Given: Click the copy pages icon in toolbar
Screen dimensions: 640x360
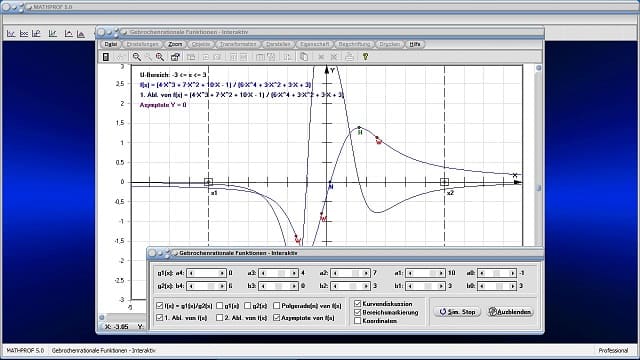Looking at the screenshot, I should click(x=304, y=57).
